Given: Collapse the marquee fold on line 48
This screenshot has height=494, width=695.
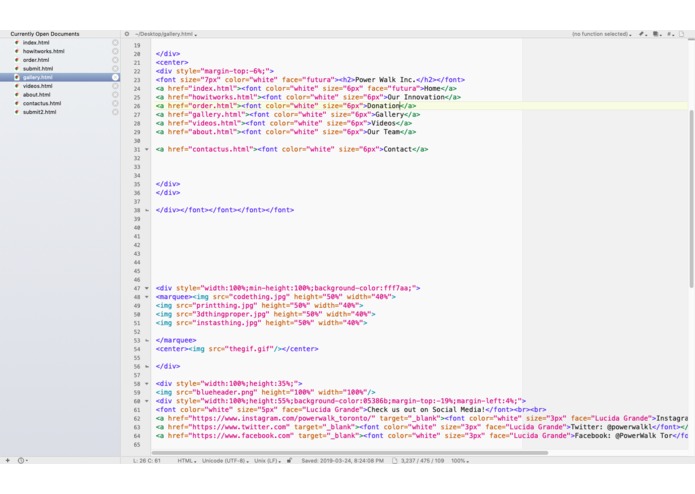Looking at the screenshot, I should point(147,297).
